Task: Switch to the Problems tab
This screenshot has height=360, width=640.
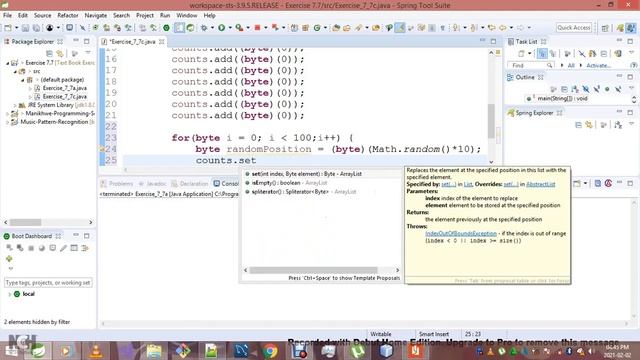Action: tap(117, 184)
